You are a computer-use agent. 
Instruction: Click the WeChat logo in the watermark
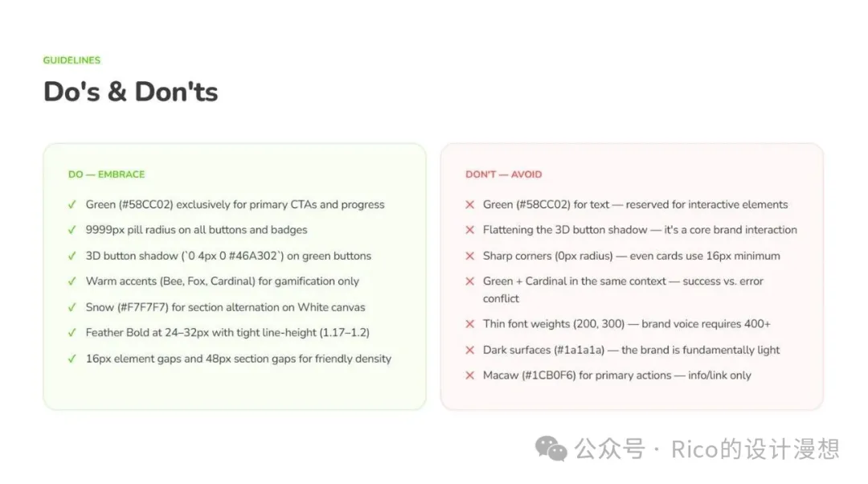point(551,449)
